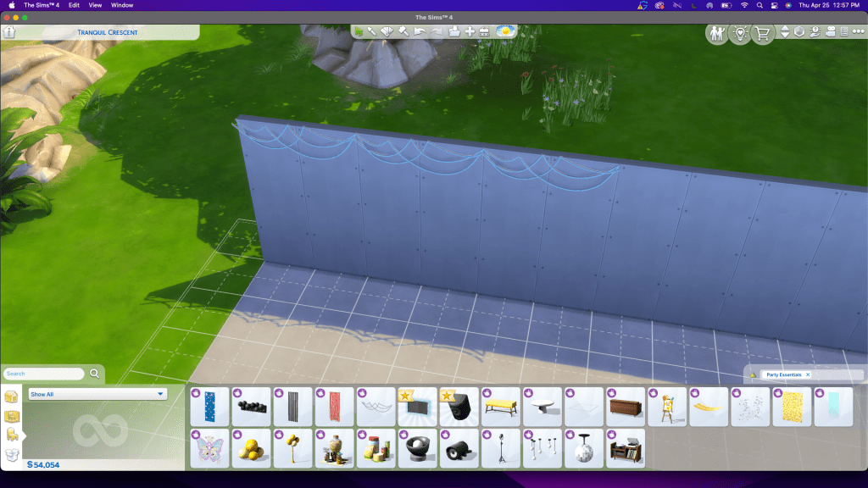Switch to Live mode with the Sims icon
This screenshot has height=488, width=868.
[x=717, y=34]
